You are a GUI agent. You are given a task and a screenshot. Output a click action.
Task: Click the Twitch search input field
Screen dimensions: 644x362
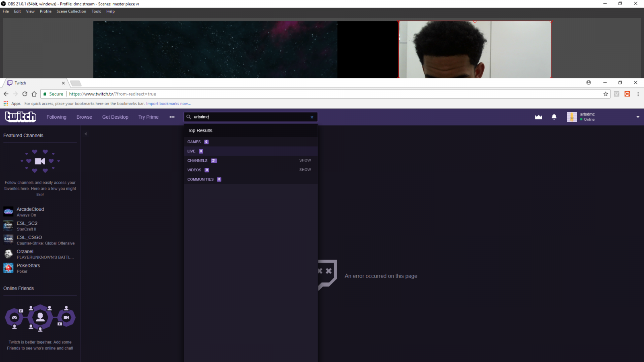pos(250,117)
